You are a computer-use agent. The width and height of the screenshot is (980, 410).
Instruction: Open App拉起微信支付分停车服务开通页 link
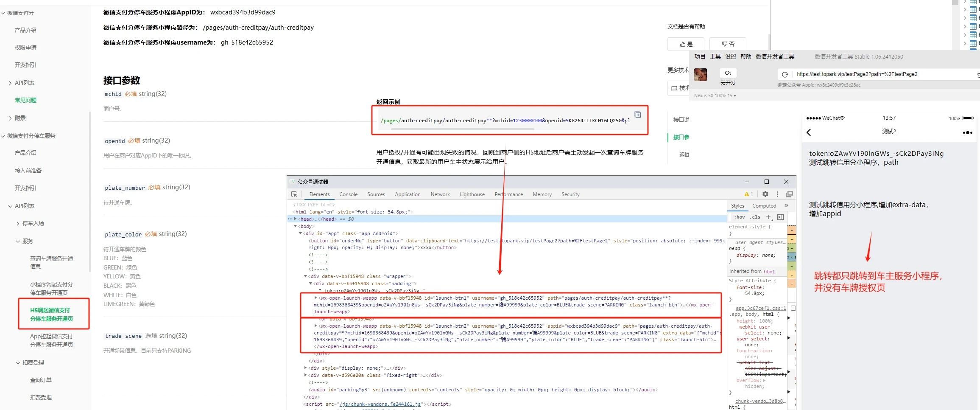[51, 340]
